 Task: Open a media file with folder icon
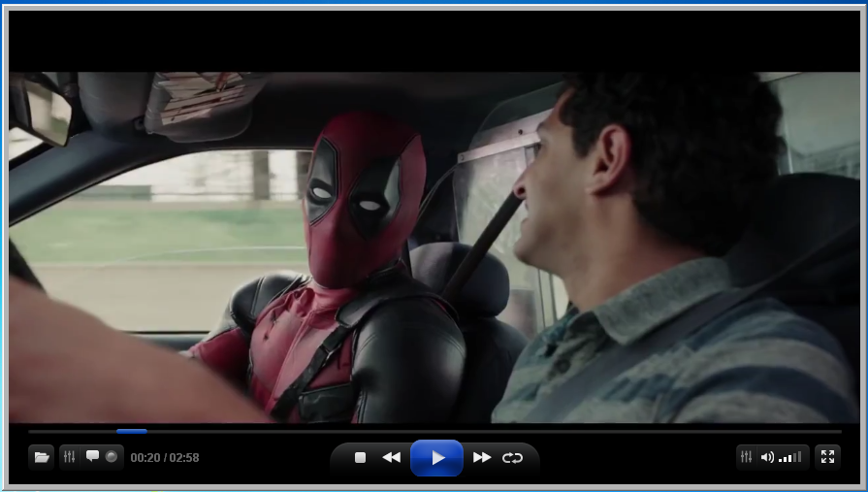(x=42, y=457)
